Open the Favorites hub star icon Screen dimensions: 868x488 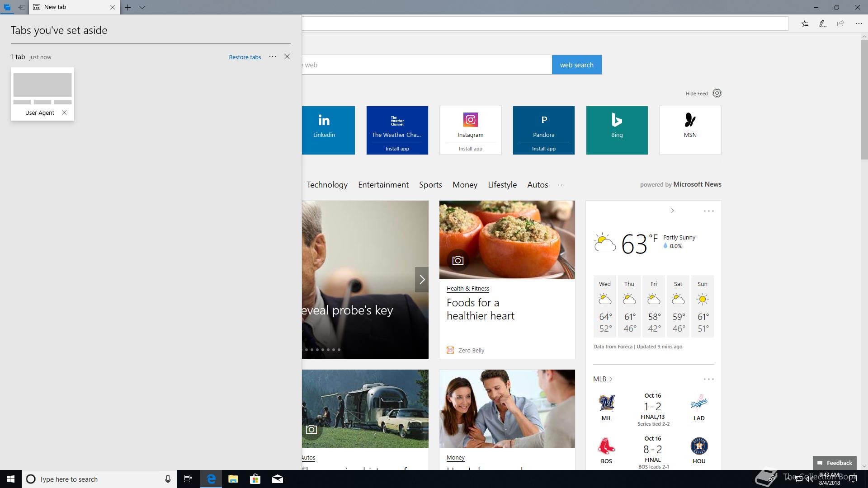pos(805,23)
